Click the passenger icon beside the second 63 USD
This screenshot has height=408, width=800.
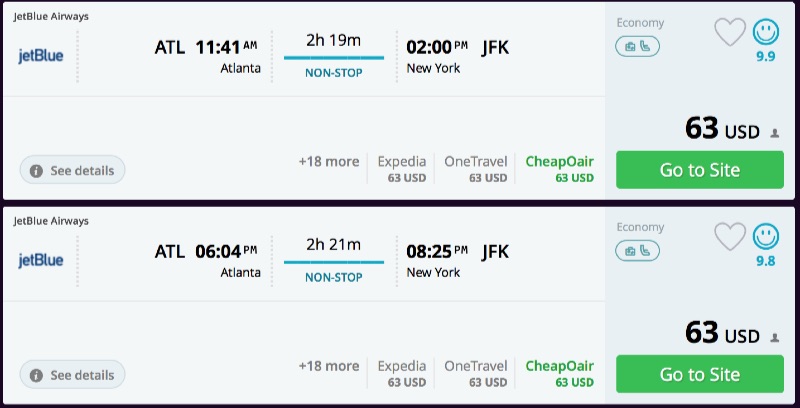click(x=774, y=338)
